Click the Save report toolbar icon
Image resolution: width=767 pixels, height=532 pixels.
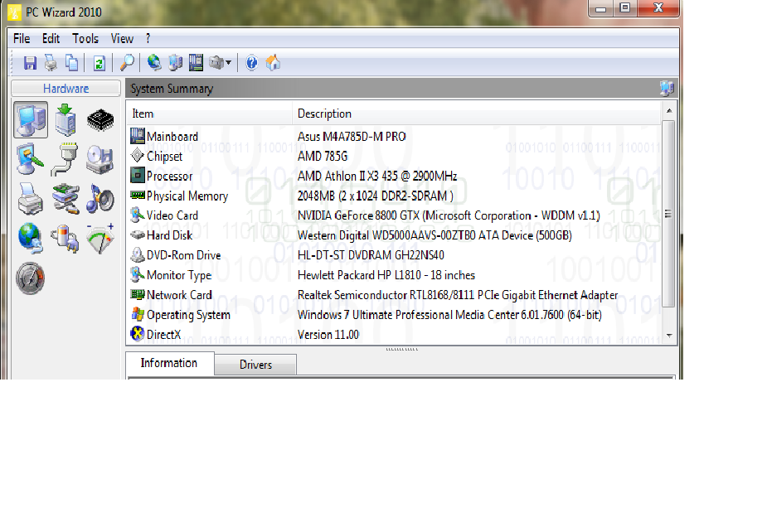click(31, 63)
